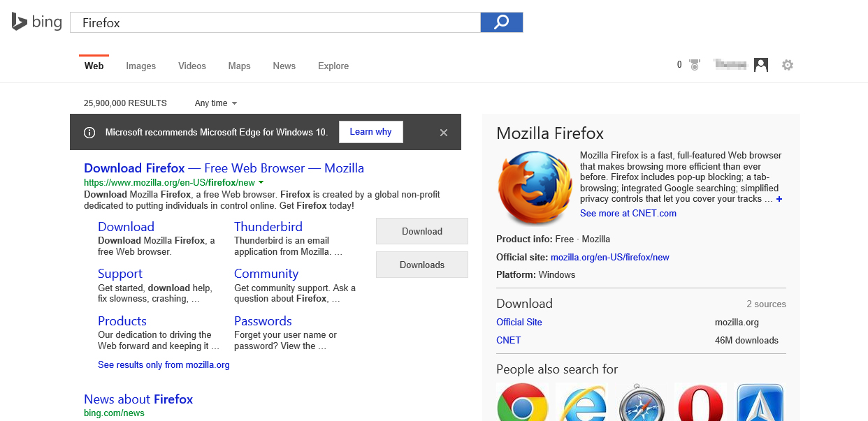This screenshot has height=421, width=868.
Task: Switch to the Explore tab
Action: coord(333,66)
